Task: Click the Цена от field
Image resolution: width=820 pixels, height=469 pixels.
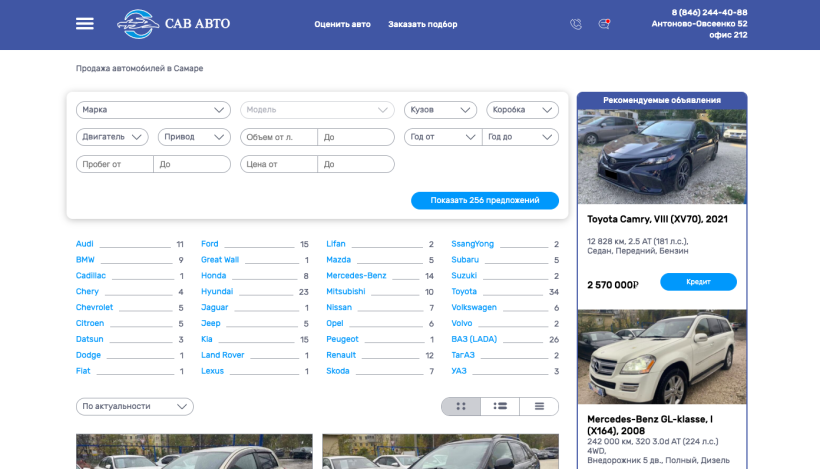Action: [279, 164]
